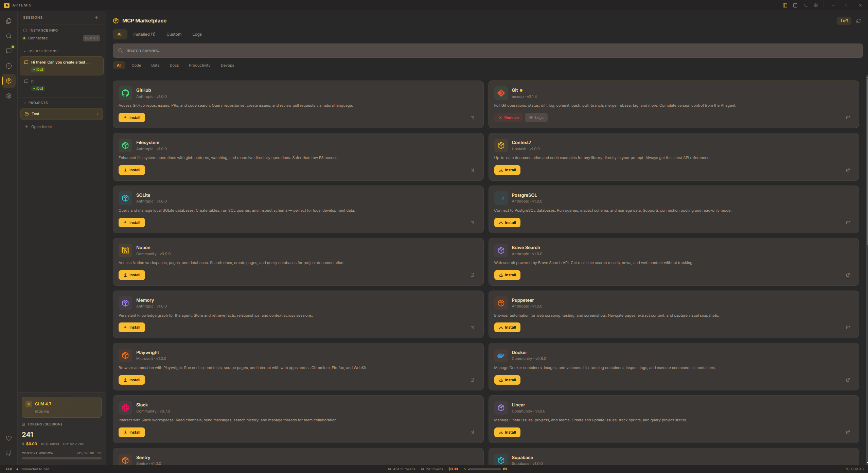Switch to the Installed tab
868x473 pixels.
pos(144,34)
